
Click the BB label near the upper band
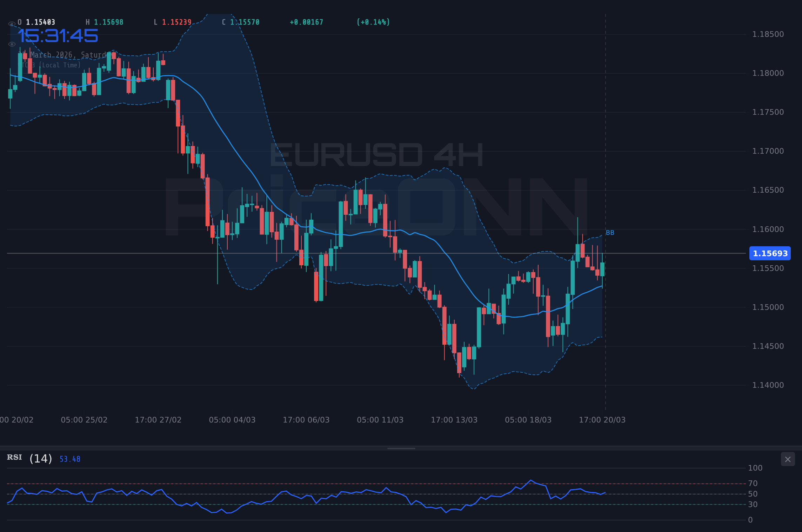(x=610, y=232)
